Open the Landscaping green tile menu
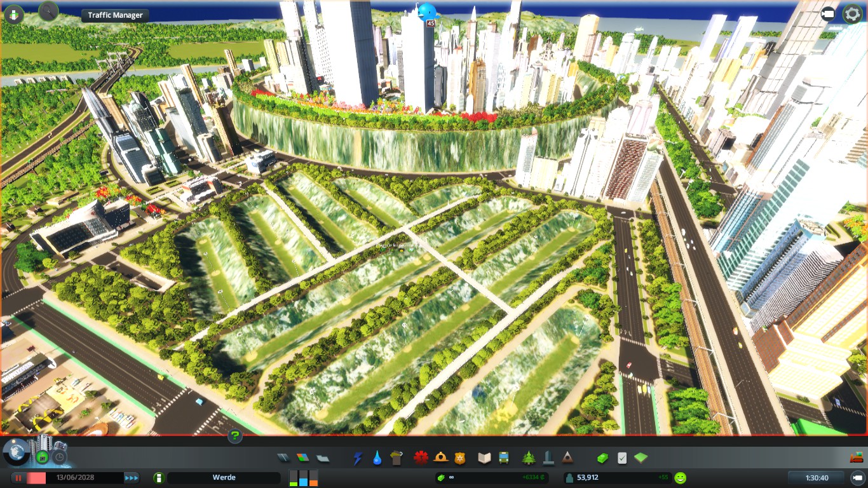This screenshot has width=868, height=488. coord(641,457)
